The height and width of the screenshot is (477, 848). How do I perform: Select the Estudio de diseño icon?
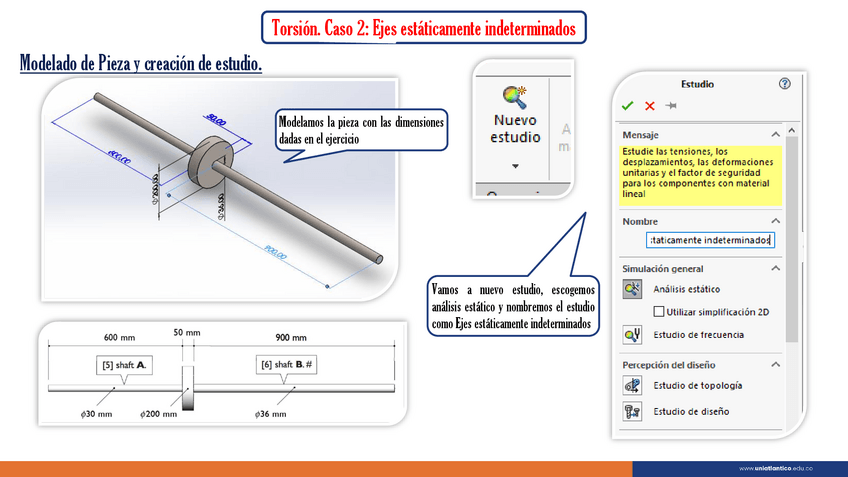(x=632, y=412)
